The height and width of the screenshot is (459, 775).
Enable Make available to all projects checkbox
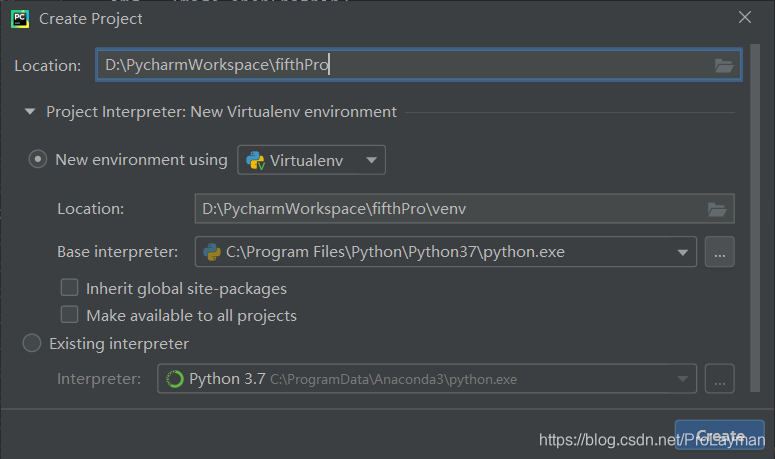[69, 315]
